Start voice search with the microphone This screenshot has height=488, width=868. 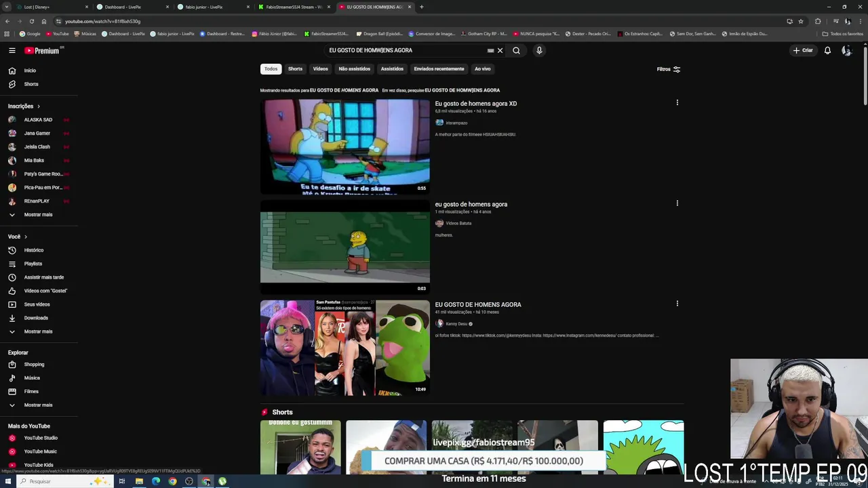tap(539, 50)
